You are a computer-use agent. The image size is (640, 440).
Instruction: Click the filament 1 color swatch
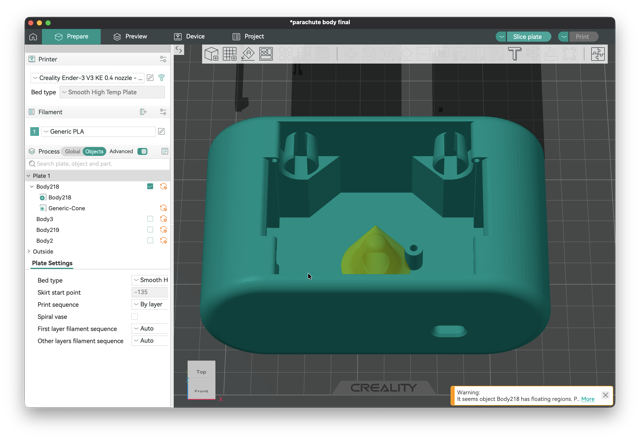(x=35, y=131)
